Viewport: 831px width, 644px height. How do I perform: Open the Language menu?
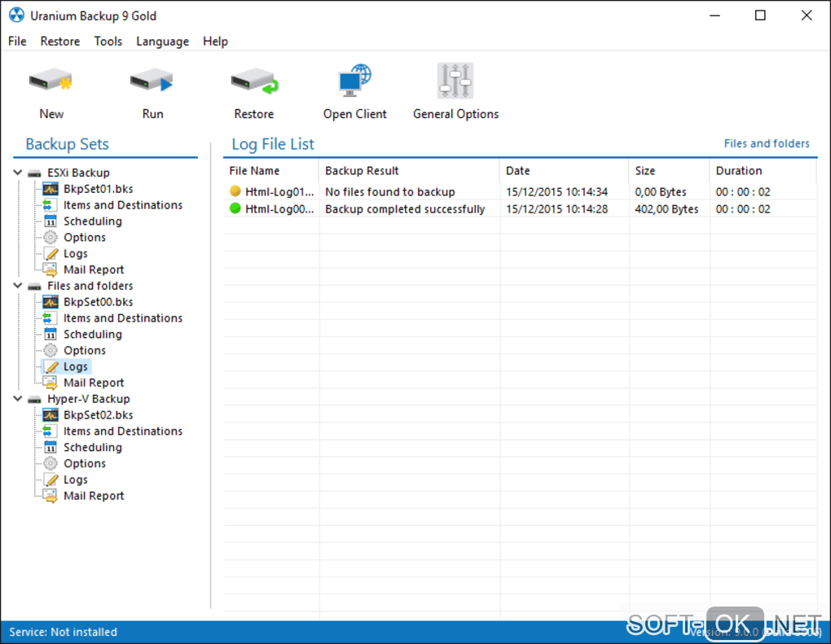[x=162, y=42]
